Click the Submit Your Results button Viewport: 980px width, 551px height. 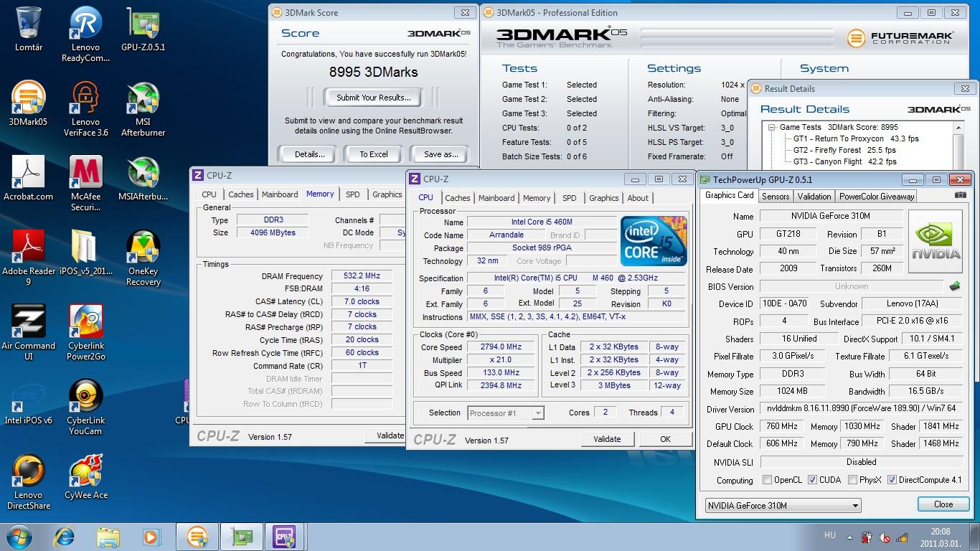click(x=374, y=98)
